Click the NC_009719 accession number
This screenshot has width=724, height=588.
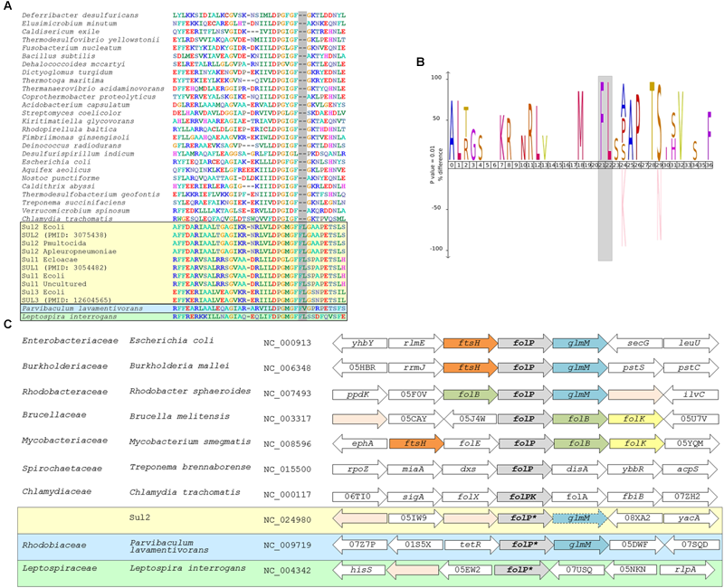pyautogui.click(x=287, y=546)
